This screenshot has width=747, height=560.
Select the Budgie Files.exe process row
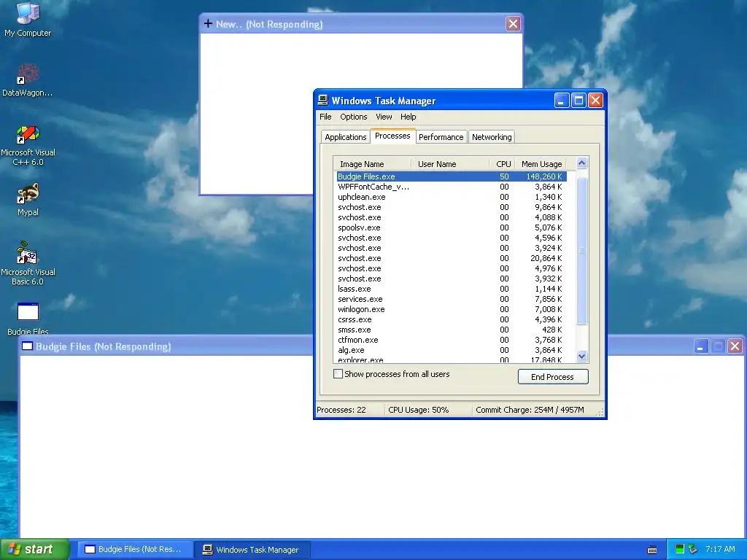(x=451, y=176)
